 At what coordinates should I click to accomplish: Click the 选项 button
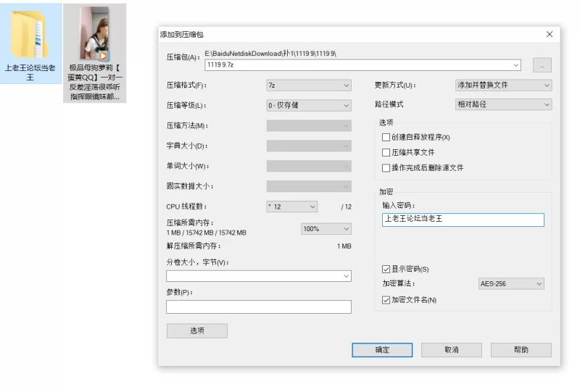click(x=197, y=331)
